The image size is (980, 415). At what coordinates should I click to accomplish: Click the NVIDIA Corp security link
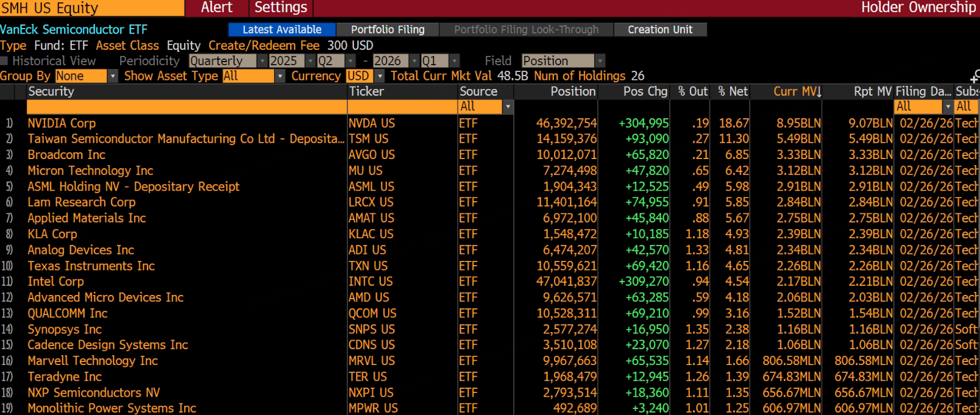click(x=62, y=123)
